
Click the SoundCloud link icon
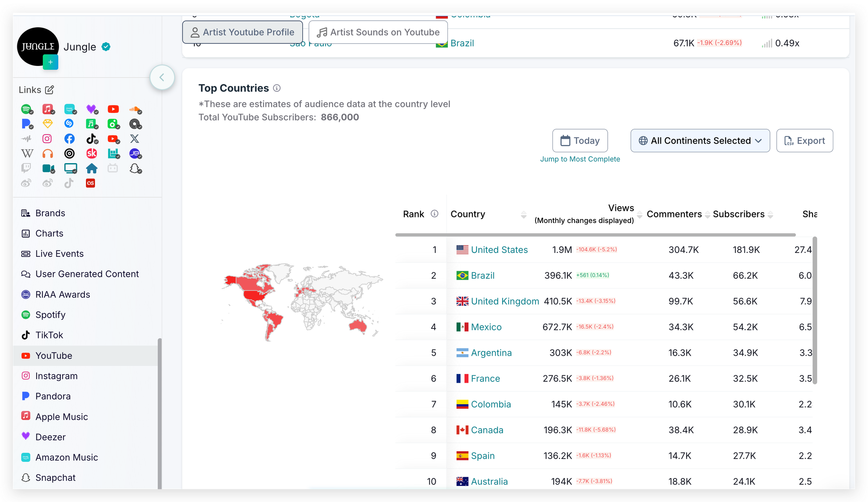pyautogui.click(x=135, y=109)
